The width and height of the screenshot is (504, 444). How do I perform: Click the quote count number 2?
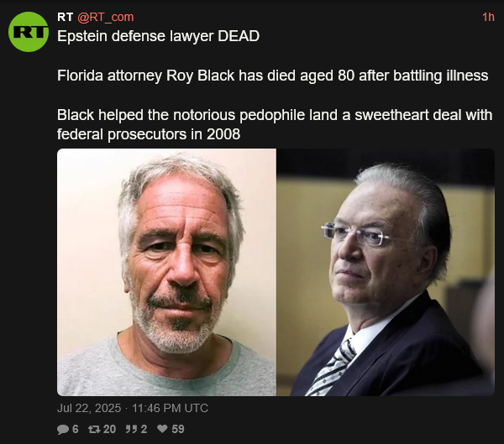pyautogui.click(x=144, y=429)
